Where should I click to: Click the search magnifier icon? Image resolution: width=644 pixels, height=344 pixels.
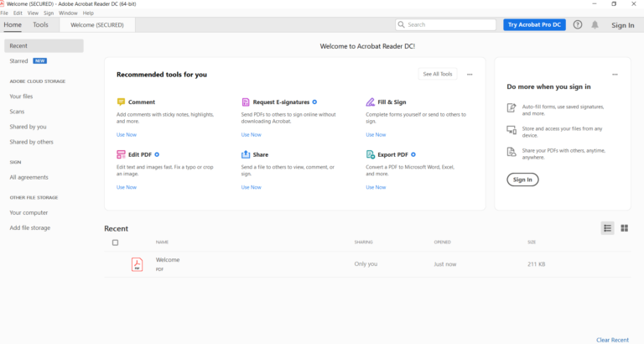pyautogui.click(x=402, y=24)
